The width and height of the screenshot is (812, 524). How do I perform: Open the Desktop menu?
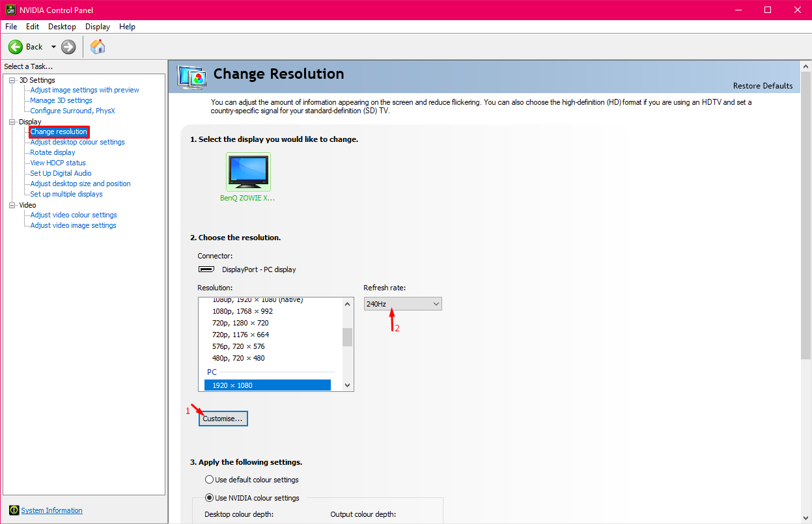click(x=62, y=27)
